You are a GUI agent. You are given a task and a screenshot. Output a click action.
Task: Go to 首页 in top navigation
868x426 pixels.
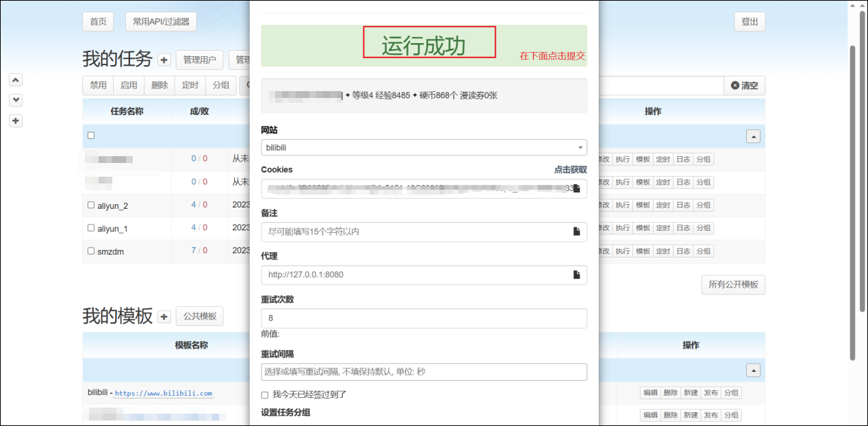click(98, 22)
